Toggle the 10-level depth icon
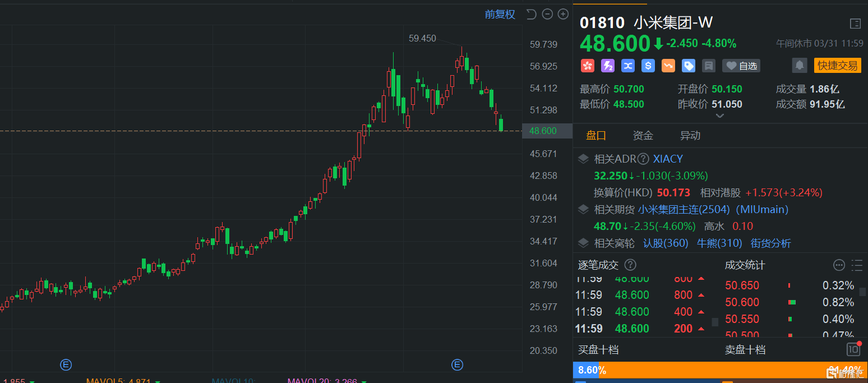The width and height of the screenshot is (868, 383). point(853,350)
